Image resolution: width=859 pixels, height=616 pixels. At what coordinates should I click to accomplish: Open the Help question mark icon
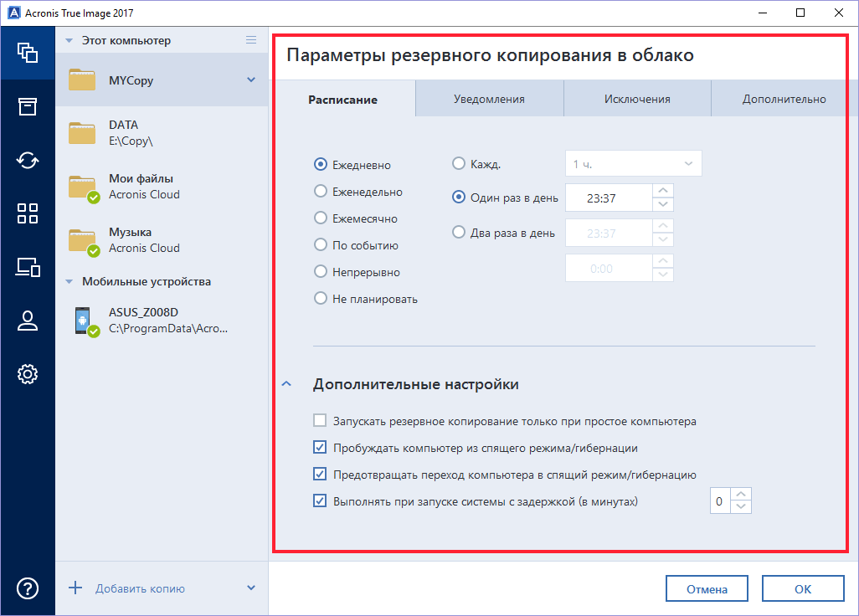pyautogui.click(x=28, y=588)
